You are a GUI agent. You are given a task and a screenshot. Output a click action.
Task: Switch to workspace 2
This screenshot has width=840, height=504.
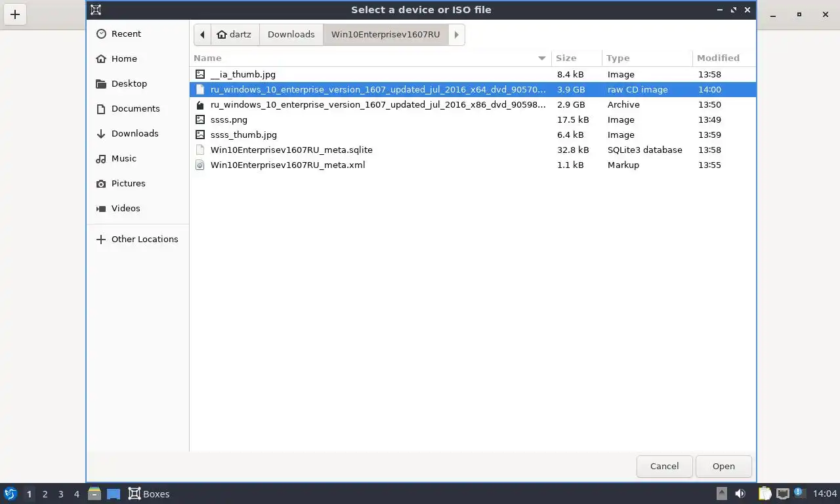coord(45,494)
